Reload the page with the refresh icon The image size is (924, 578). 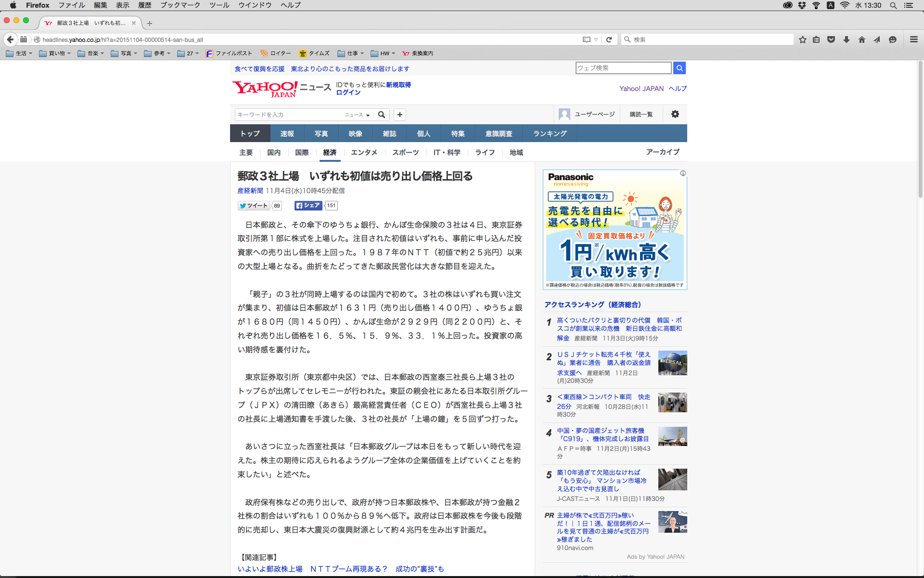(x=609, y=39)
